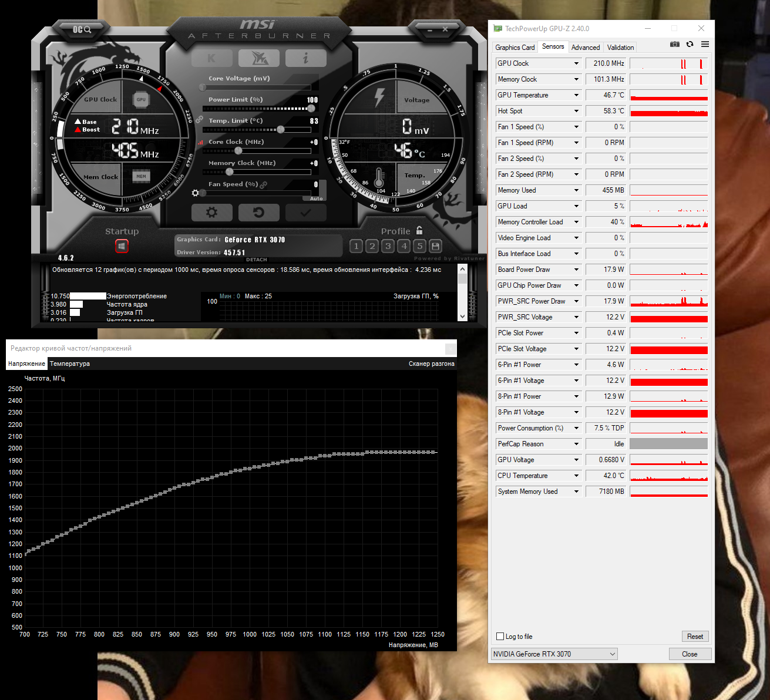Open fan speed settings gear icon

click(x=196, y=193)
